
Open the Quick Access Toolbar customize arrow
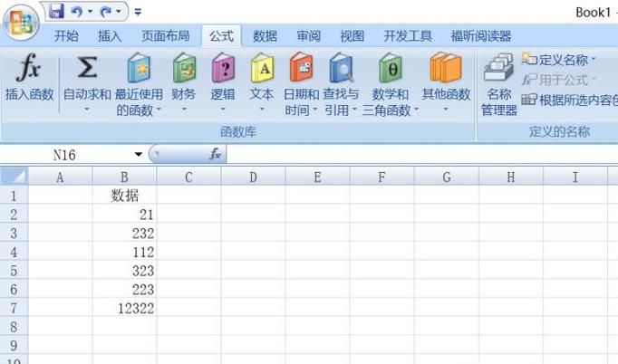pos(138,12)
